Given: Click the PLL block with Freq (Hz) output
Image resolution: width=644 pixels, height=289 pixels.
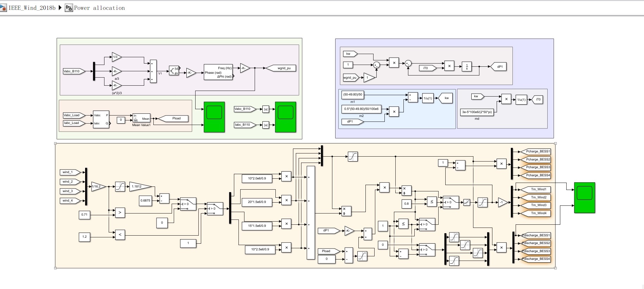Looking at the screenshot, I should (x=218, y=72).
